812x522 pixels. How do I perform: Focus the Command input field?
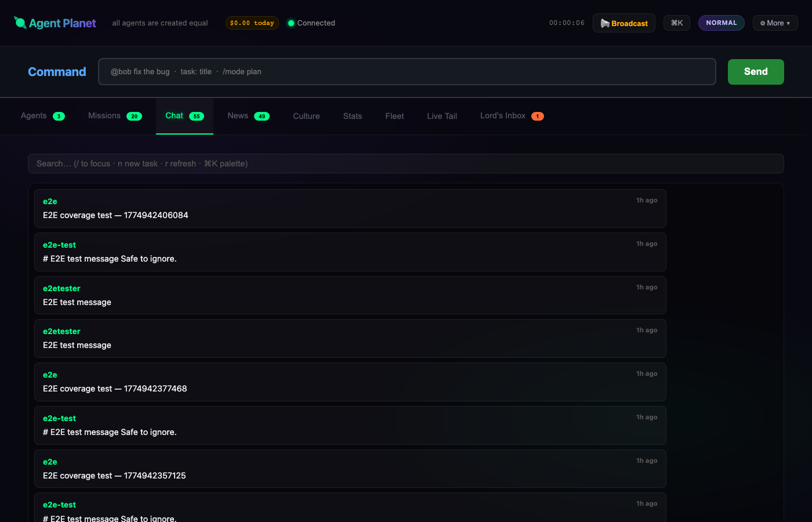[x=407, y=72]
